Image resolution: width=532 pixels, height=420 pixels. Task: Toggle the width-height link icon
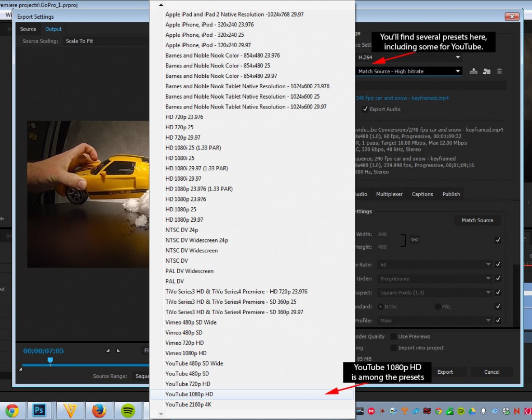pyautogui.click(x=415, y=239)
